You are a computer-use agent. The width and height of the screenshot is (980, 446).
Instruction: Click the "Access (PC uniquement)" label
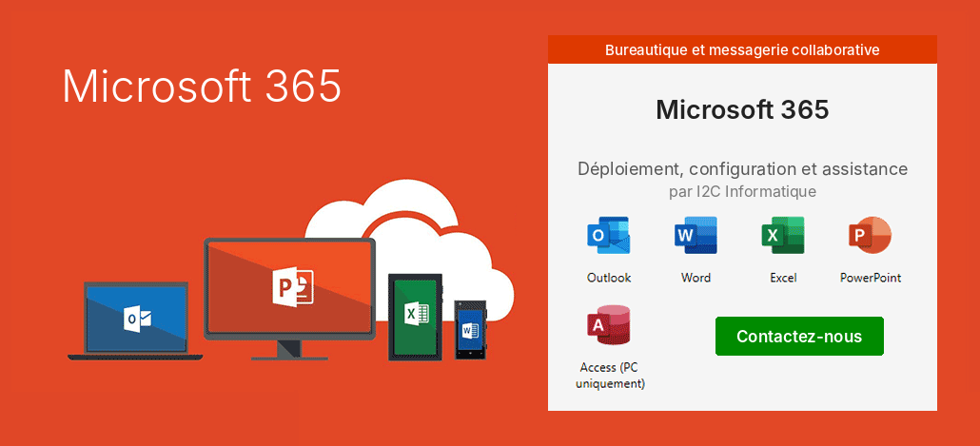610,376
